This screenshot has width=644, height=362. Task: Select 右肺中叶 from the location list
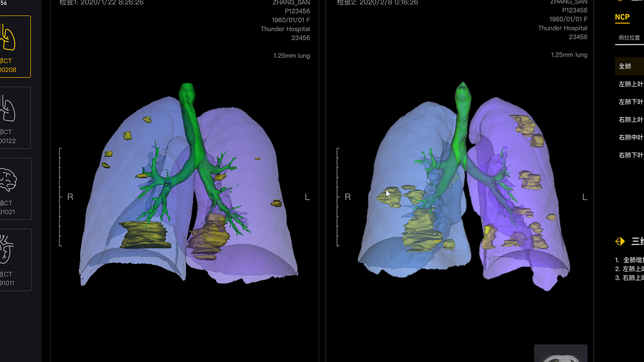pyautogui.click(x=631, y=137)
